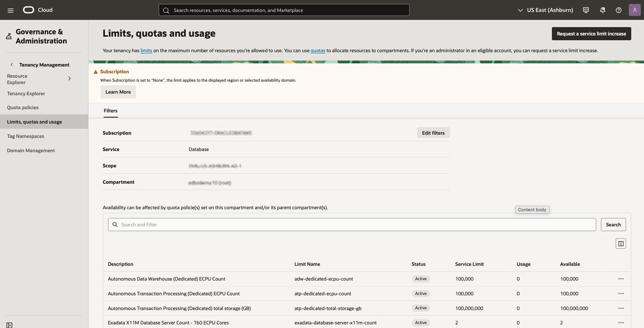Expand the US East (Ashburn) region dropdown
The image size is (644, 328).
pos(545,10)
